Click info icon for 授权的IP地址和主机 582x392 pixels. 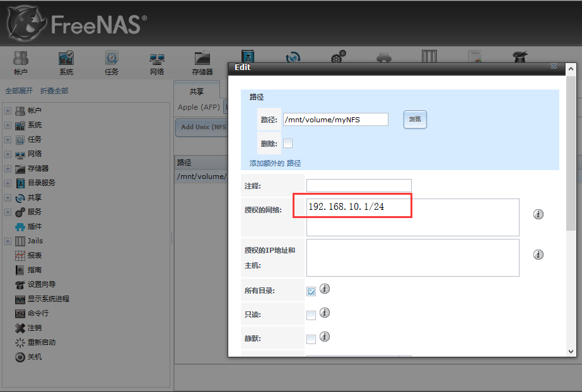pyautogui.click(x=538, y=255)
